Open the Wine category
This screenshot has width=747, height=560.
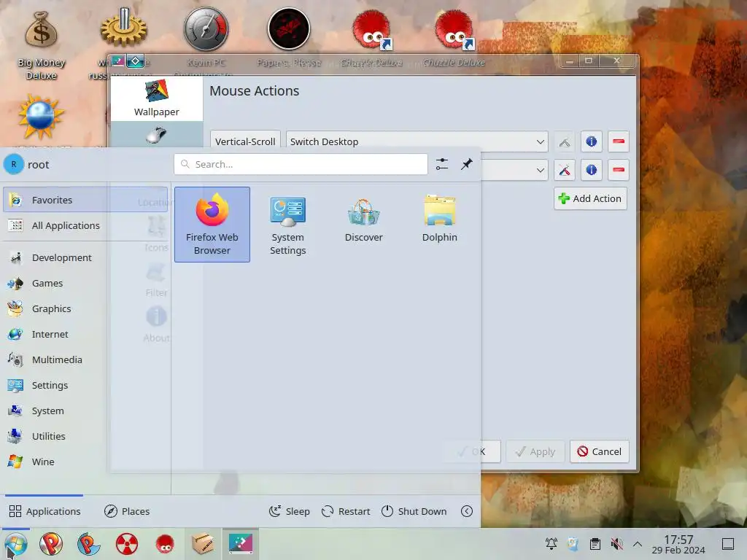[x=85, y=462]
